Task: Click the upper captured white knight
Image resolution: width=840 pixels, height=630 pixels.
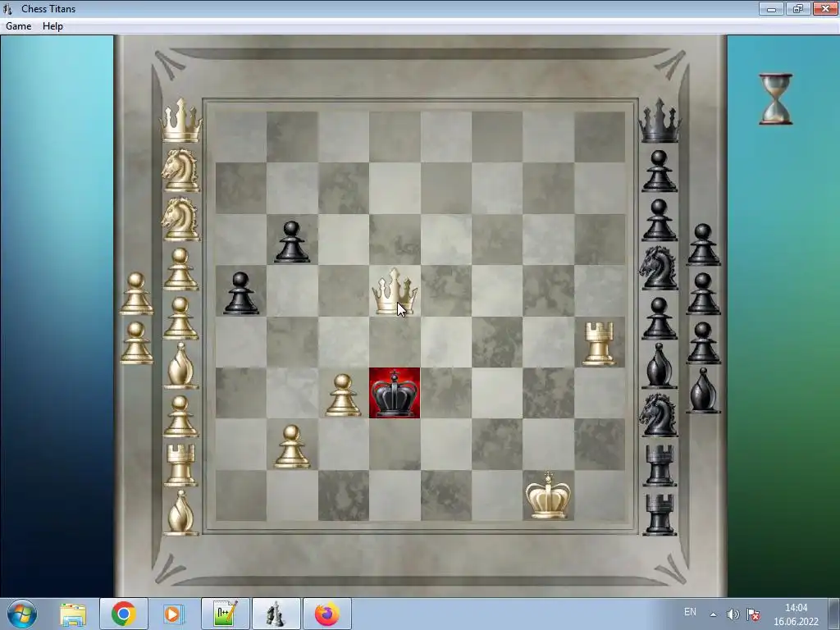Action: (x=181, y=170)
